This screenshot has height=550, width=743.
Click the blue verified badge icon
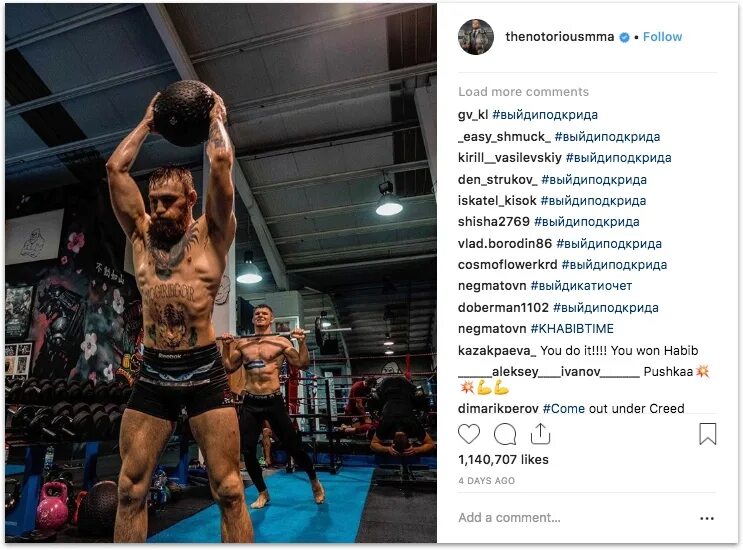pyautogui.click(x=625, y=37)
